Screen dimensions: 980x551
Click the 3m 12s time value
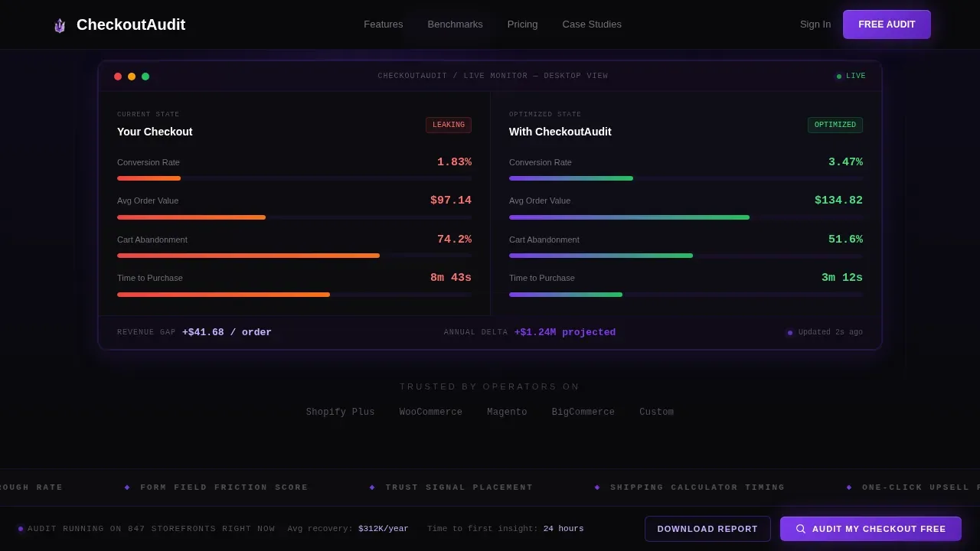pos(842,278)
